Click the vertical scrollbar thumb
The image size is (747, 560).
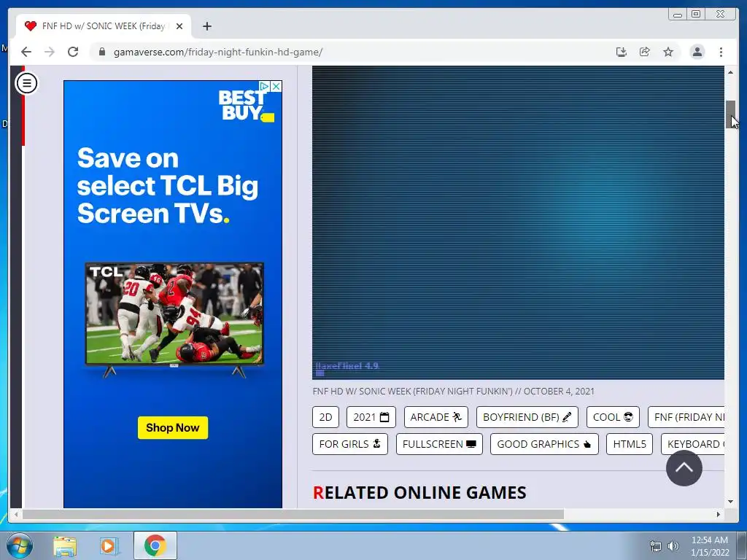[x=730, y=114]
